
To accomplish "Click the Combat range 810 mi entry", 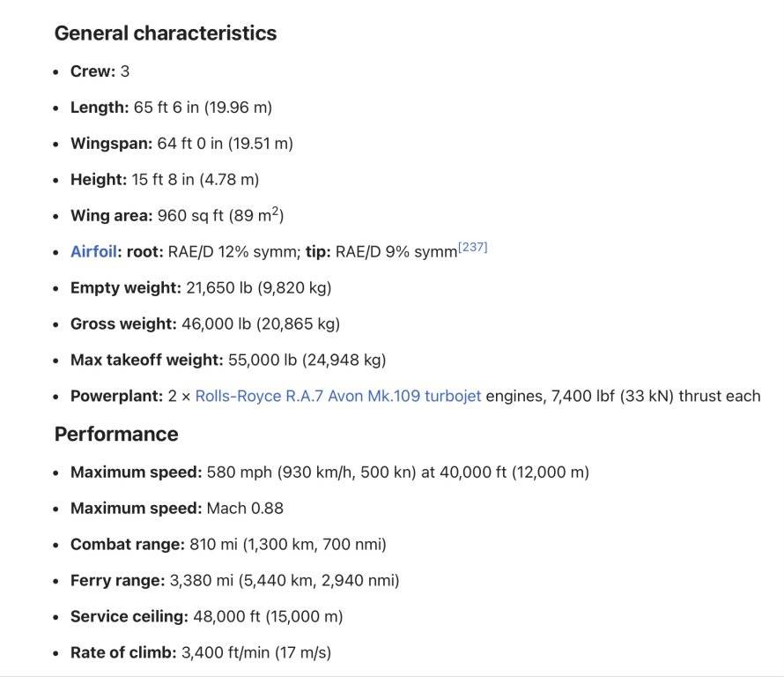I will pos(227,545).
